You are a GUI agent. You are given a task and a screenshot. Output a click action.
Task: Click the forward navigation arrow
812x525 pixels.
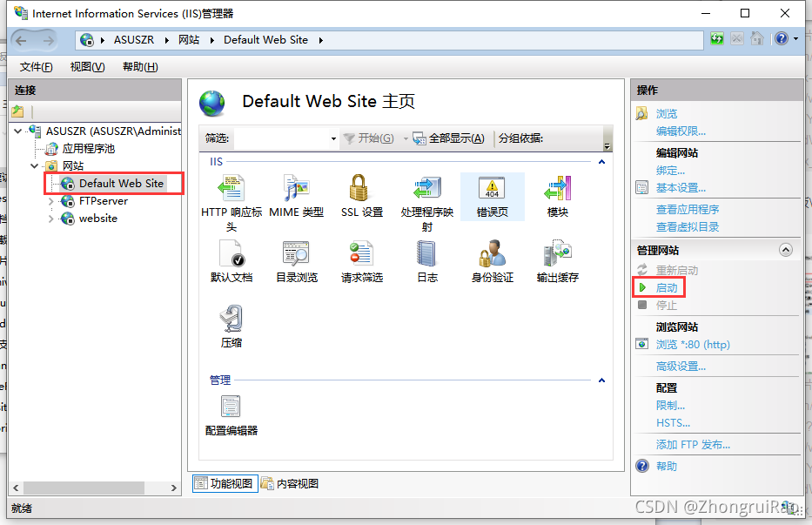coord(48,40)
